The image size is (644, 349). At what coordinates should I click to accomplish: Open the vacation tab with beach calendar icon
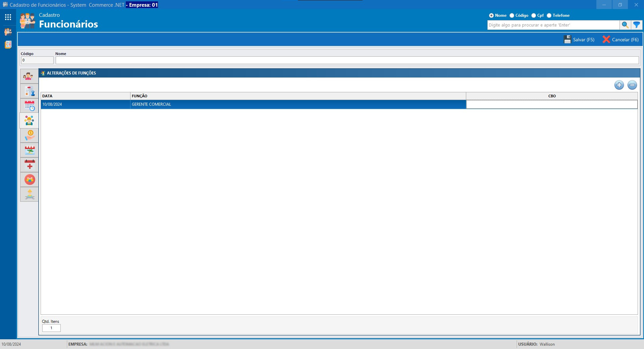pos(29,150)
